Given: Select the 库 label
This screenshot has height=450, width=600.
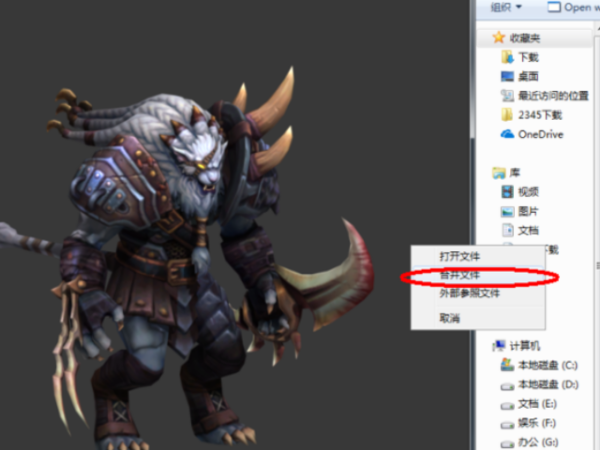Looking at the screenshot, I should tap(515, 173).
